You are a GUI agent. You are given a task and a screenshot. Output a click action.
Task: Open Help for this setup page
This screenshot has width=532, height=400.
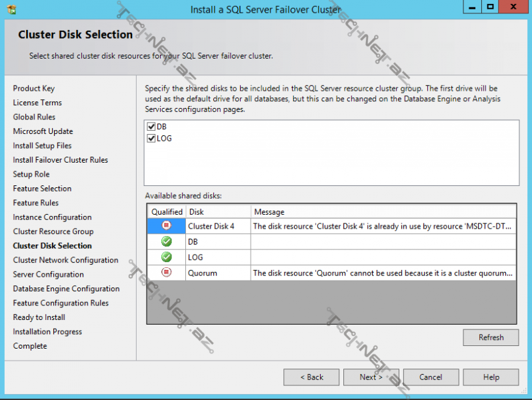(491, 377)
